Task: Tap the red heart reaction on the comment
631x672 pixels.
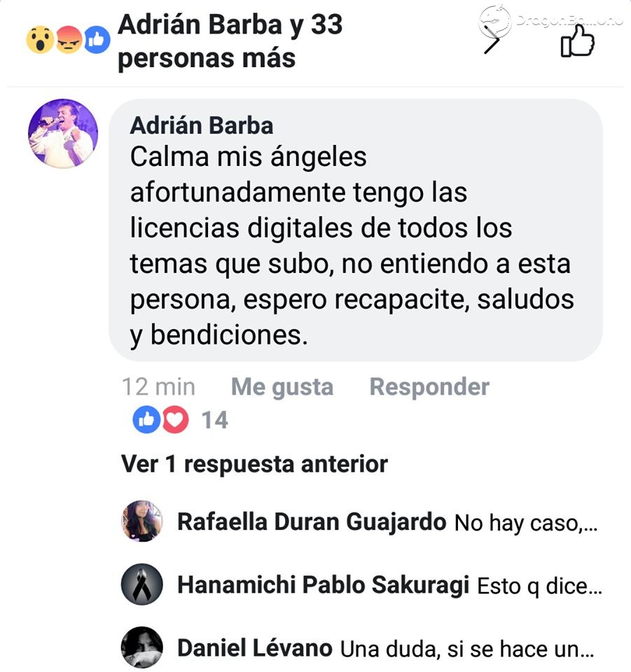Action: (x=175, y=419)
